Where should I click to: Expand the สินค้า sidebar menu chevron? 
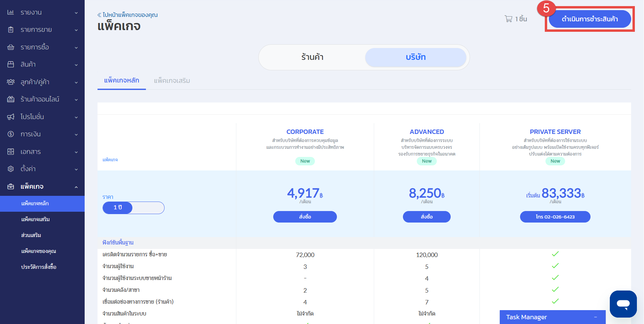(x=76, y=65)
